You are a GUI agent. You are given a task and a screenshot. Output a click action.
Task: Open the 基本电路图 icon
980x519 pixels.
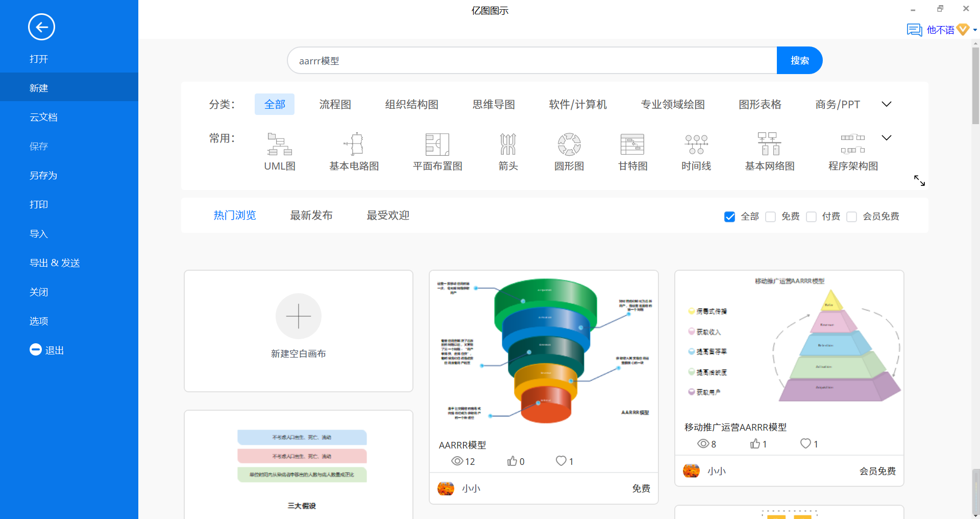(354, 144)
